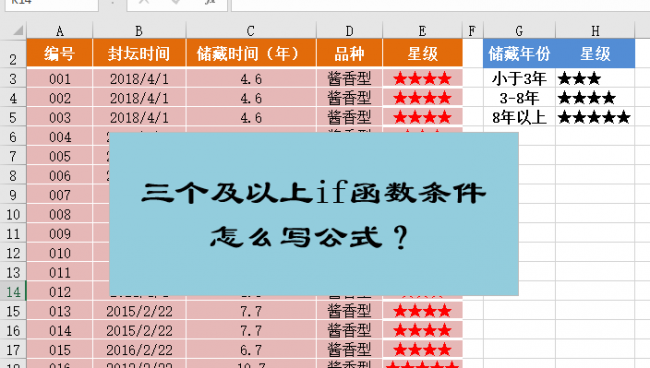Screen dimensions: 650x368
Task: Click red star rating in row 3
Action: (422, 79)
